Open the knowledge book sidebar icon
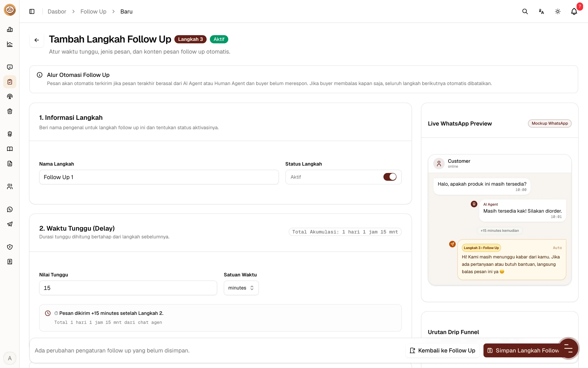Screen dimensions: 588x368 coord(10,149)
